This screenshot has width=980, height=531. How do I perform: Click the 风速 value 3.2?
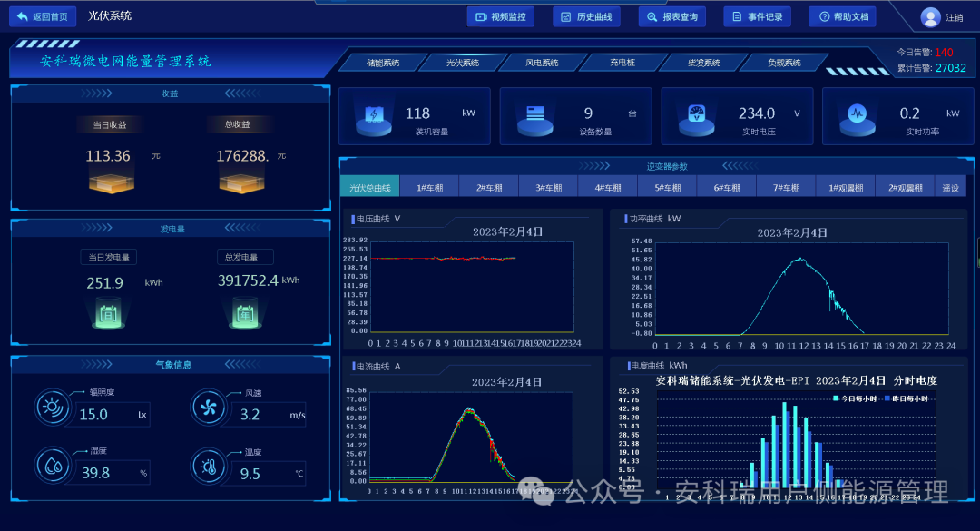pyautogui.click(x=250, y=415)
